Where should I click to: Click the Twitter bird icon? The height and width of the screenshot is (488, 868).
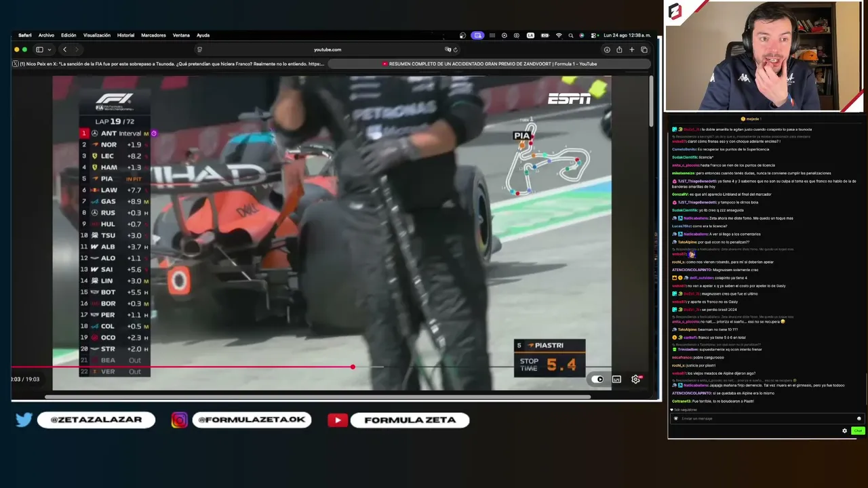click(x=24, y=420)
